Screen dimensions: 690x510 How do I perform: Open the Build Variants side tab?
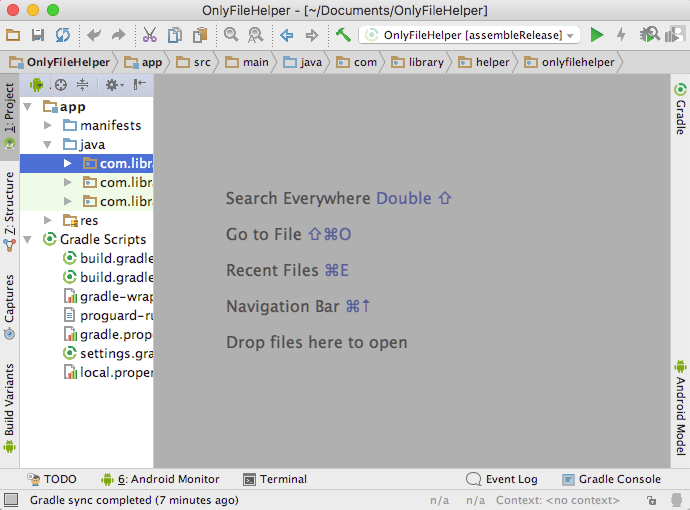tap(9, 408)
